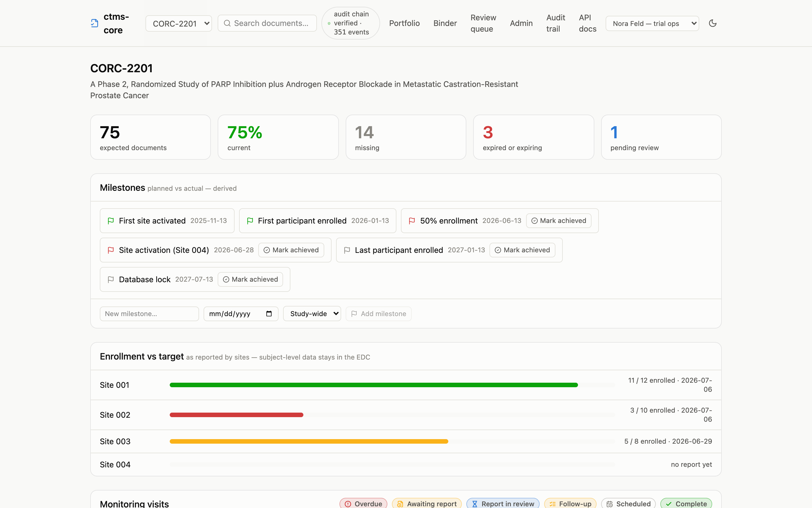
Task: Click the Awaiting report legend icon
Action: point(400,504)
